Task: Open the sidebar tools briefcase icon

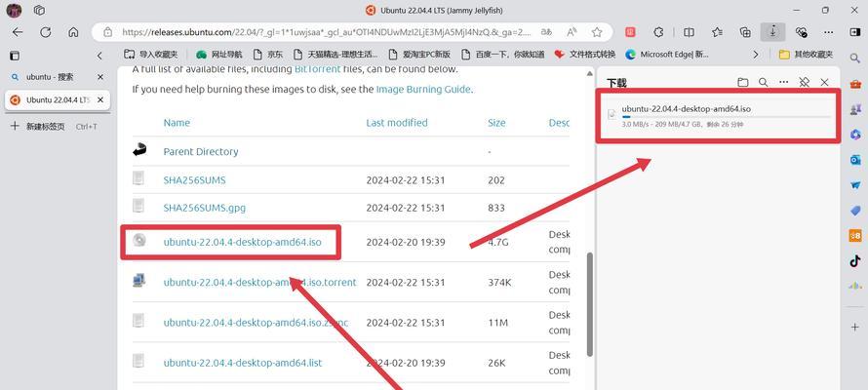Action: [x=855, y=84]
